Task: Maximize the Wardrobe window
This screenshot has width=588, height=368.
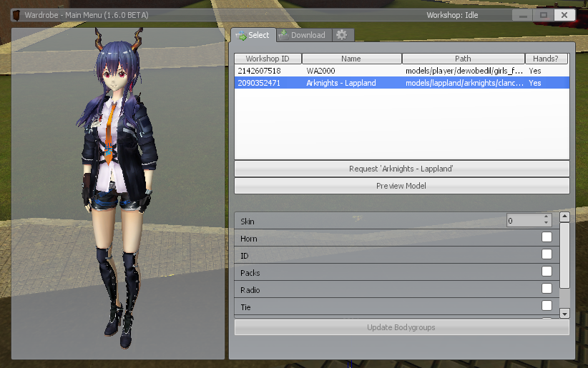Action: click(x=544, y=15)
